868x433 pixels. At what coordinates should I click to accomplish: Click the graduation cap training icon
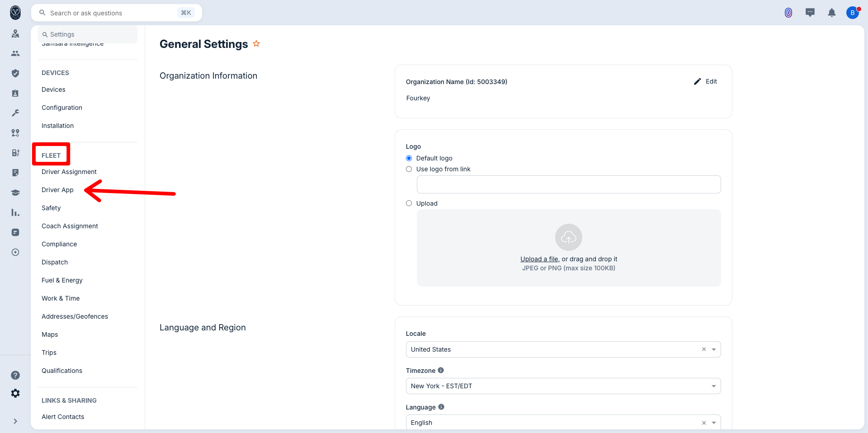[15, 193]
